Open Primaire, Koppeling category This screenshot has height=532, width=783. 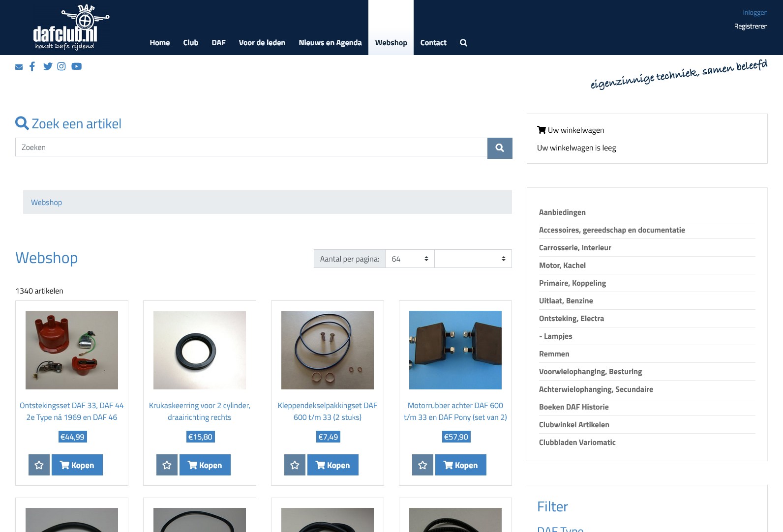point(572,283)
